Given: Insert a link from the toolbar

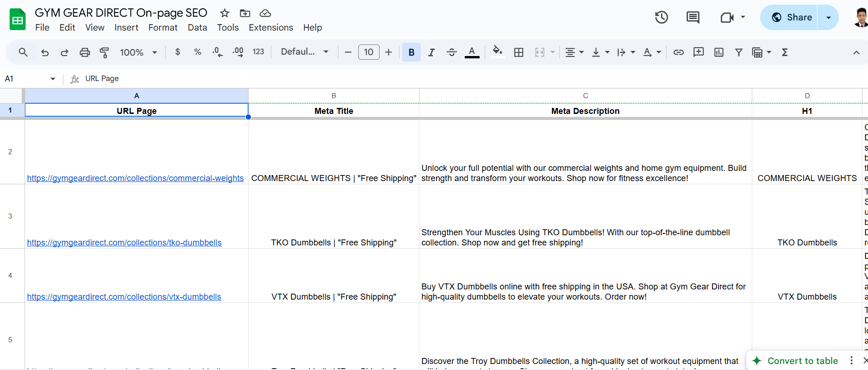Looking at the screenshot, I should pyautogui.click(x=679, y=52).
